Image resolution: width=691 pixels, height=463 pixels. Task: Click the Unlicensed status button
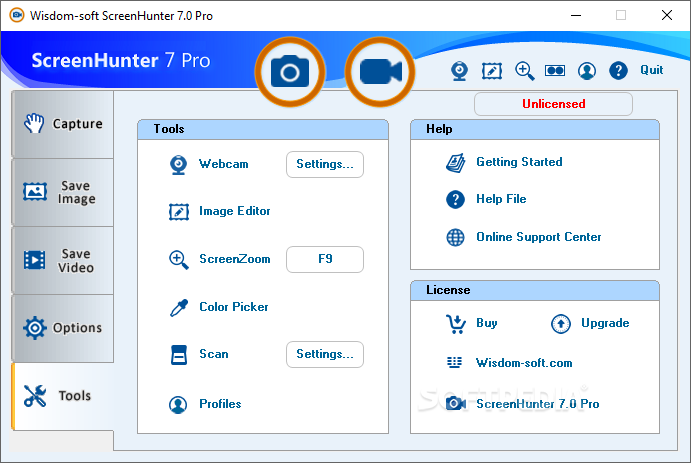554,104
